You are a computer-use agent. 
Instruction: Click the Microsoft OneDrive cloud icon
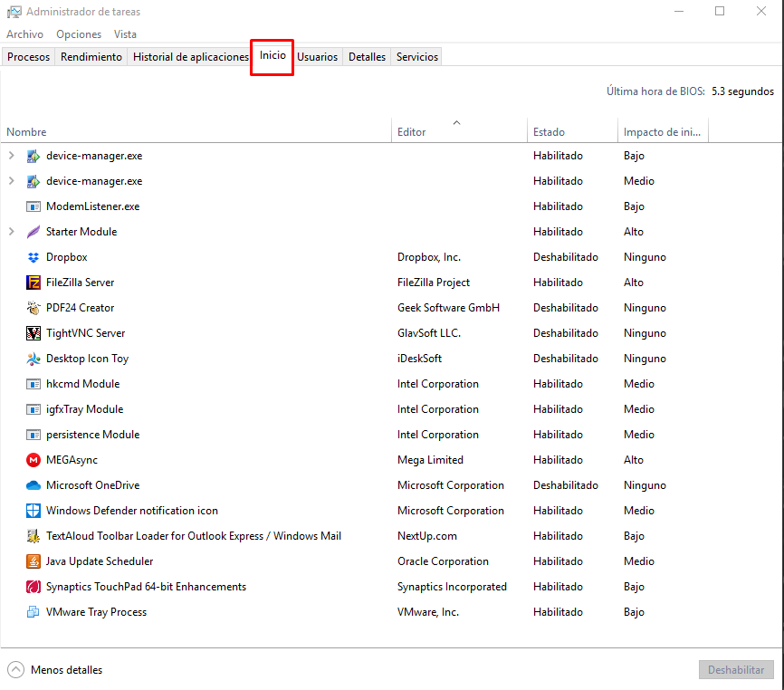coord(33,485)
